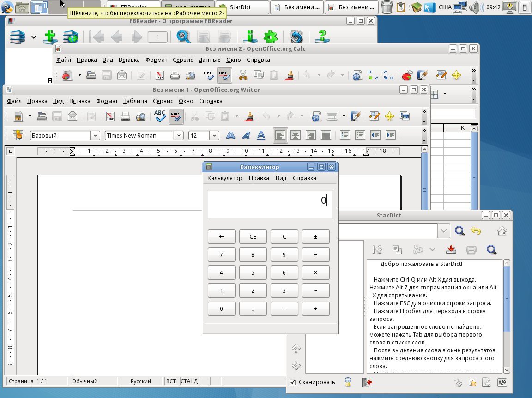Toggle AutoSpellcheck in the Writer toolbar
532x398 pixels.
coord(175,116)
